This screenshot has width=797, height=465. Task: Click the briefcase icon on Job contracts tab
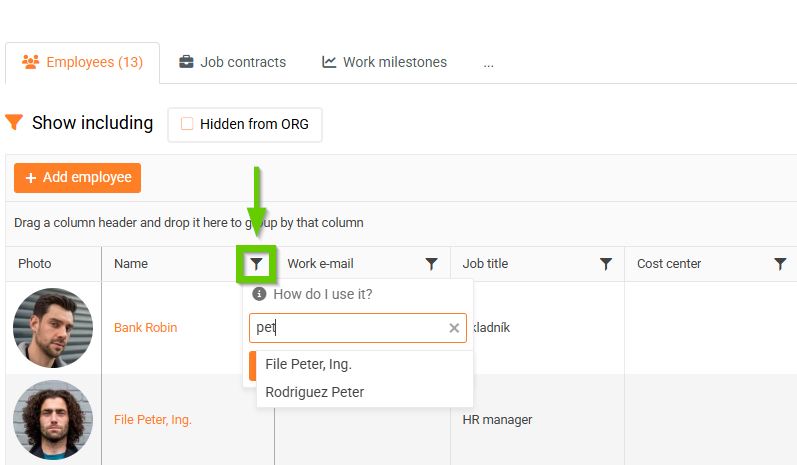[186, 62]
